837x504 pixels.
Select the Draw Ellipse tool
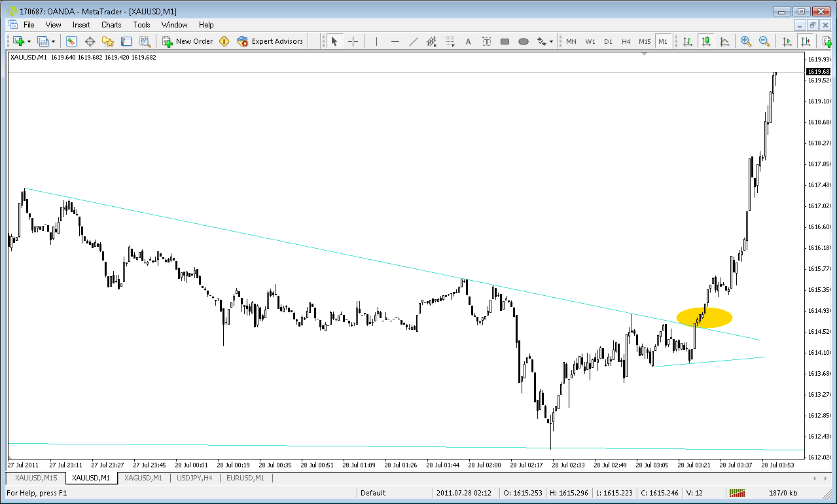coord(524,41)
